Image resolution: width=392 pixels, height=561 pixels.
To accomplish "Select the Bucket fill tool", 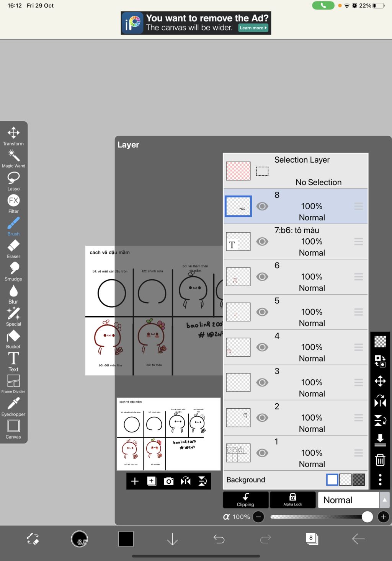I will coord(13,339).
